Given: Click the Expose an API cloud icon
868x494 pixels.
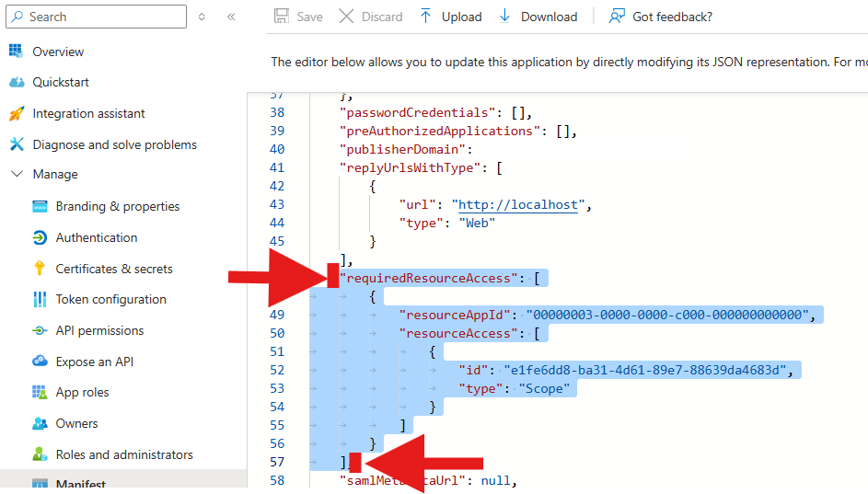Looking at the screenshot, I should [x=40, y=362].
